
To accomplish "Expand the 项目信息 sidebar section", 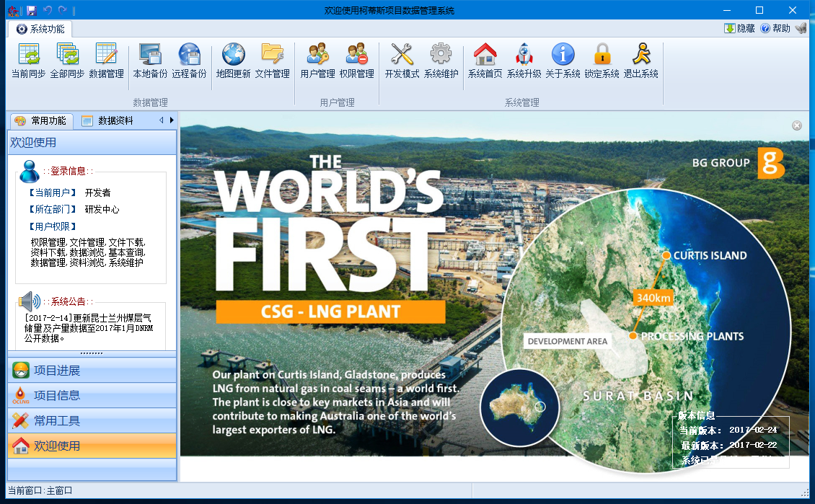I will [x=92, y=395].
